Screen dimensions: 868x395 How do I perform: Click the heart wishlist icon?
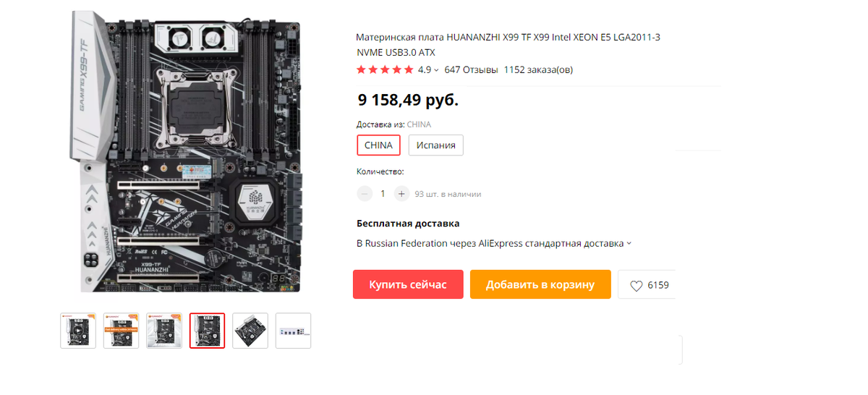637,286
